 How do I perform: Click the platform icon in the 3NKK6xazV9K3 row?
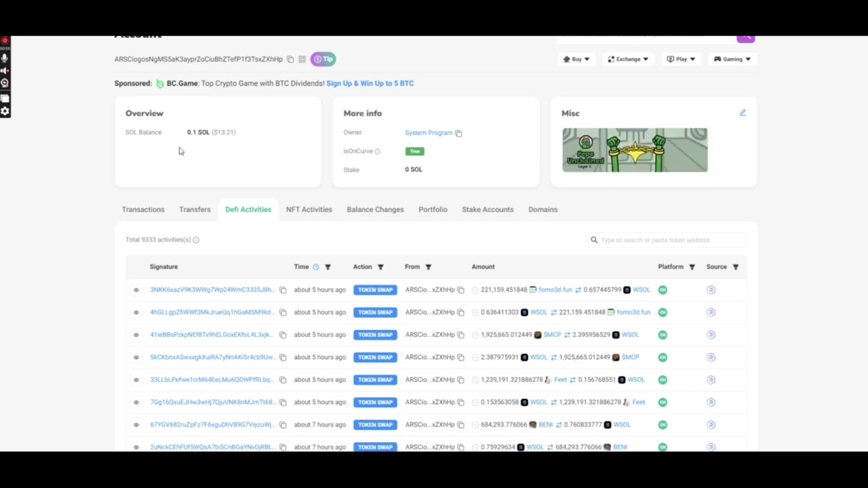tap(663, 290)
